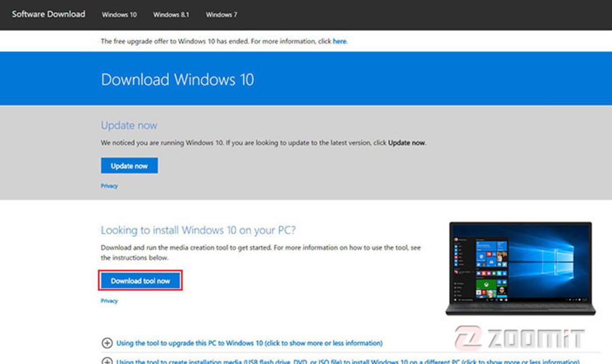Go to the Windows 7 menu item

[222, 15]
